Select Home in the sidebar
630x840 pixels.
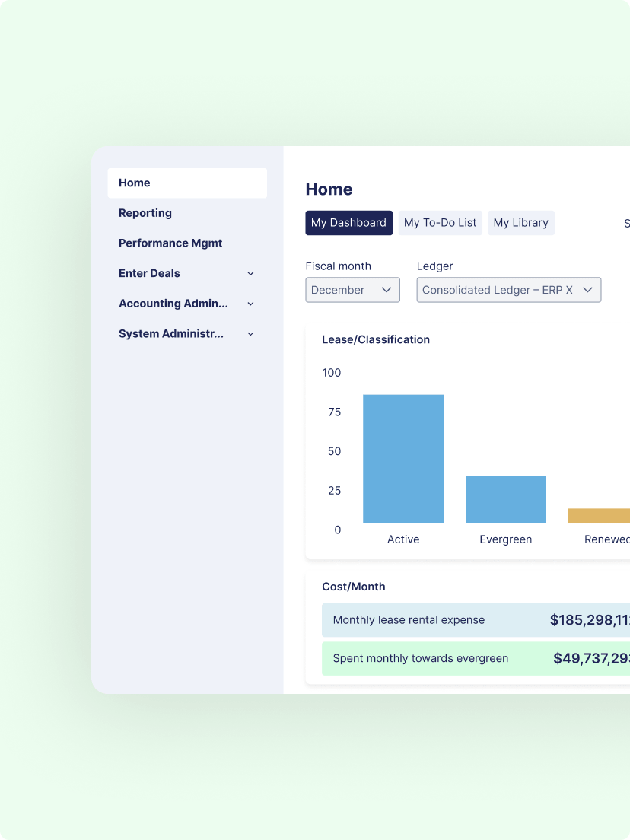[187, 183]
